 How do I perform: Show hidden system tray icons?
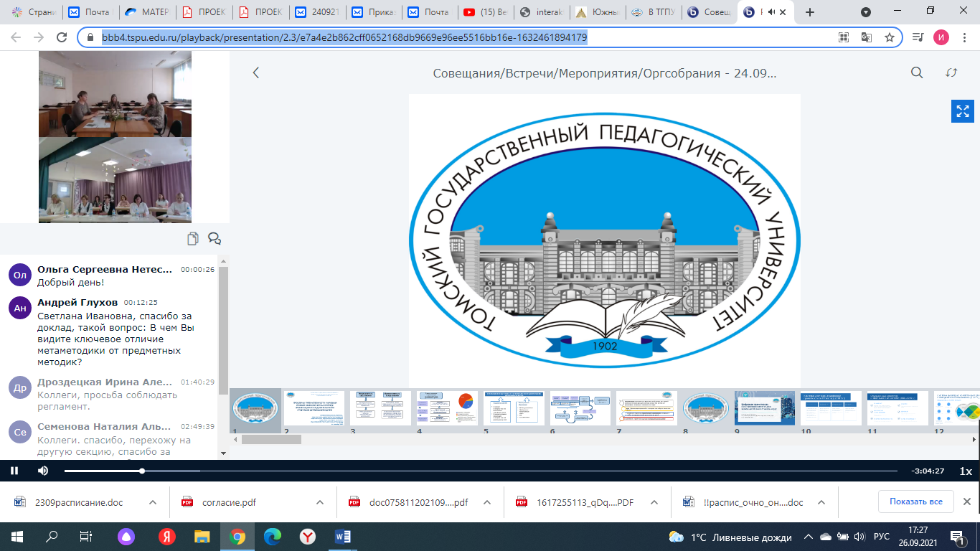click(x=808, y=537)
